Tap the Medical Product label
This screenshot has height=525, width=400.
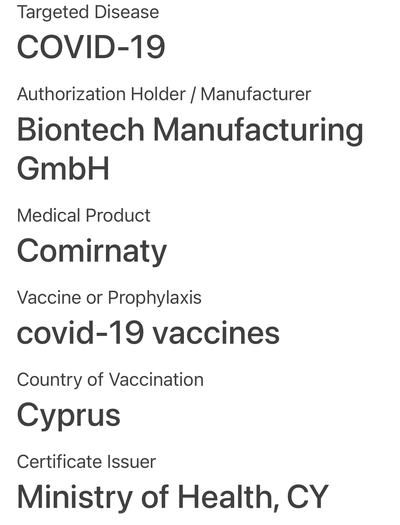(x=84, y=215)
